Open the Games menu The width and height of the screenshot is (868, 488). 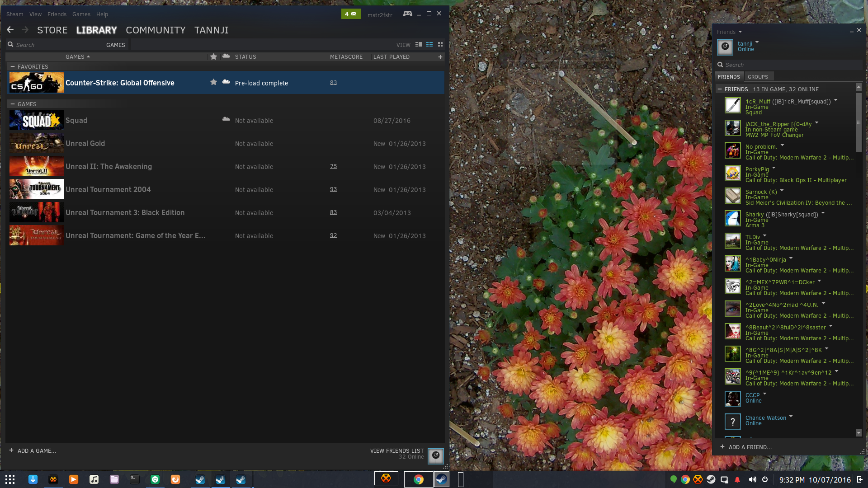click(81, 14)
